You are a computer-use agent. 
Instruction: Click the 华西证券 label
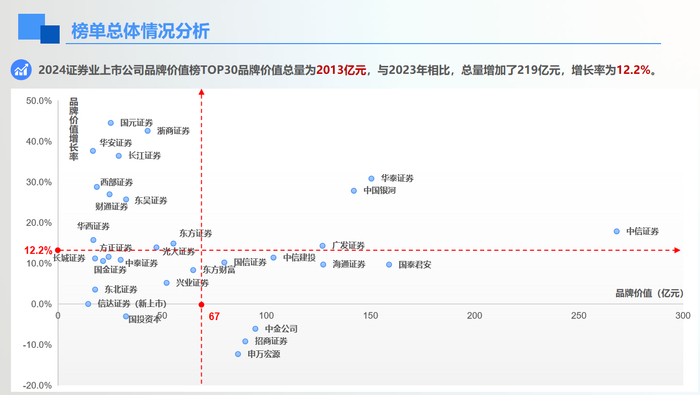[93, 226]
